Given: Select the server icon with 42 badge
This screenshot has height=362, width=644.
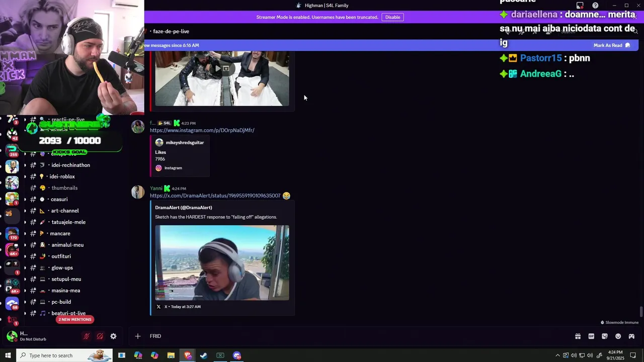Looking at the screenshot, I should click(x=12, y=134).
